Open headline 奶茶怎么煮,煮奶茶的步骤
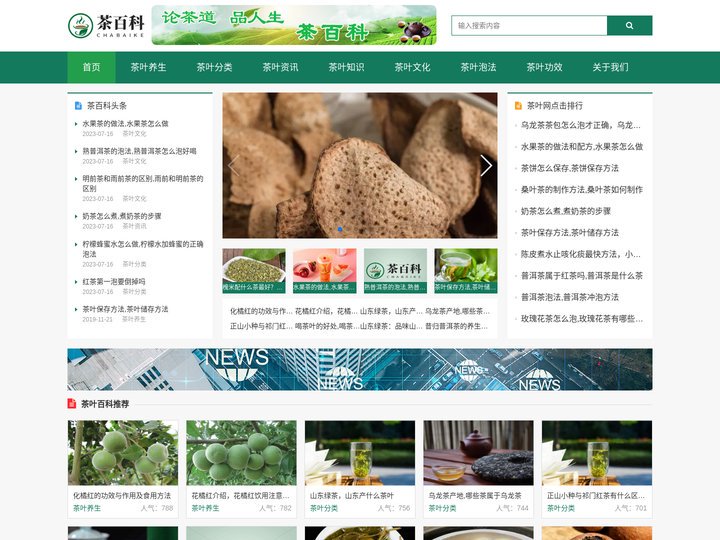 point(122,216)
